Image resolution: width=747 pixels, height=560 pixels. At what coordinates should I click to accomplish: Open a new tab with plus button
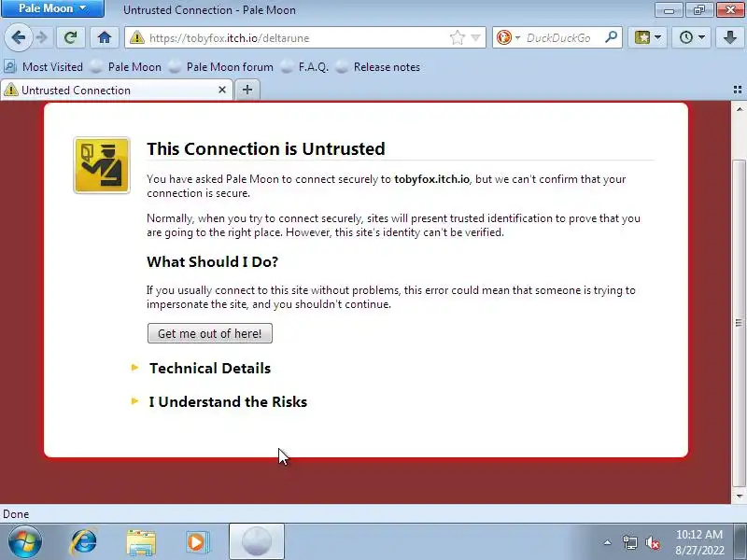[247, 90]
